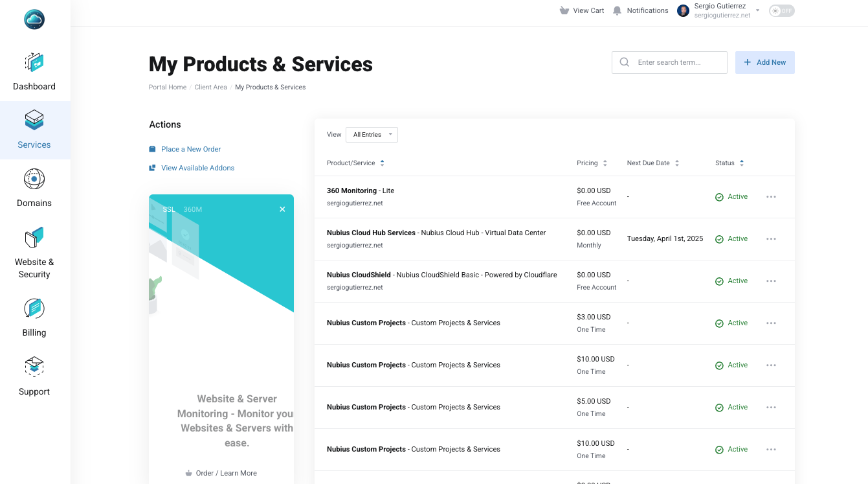Open 360 Monitoring - Lite service
This screenshot has width=868, height=484.
361,190
